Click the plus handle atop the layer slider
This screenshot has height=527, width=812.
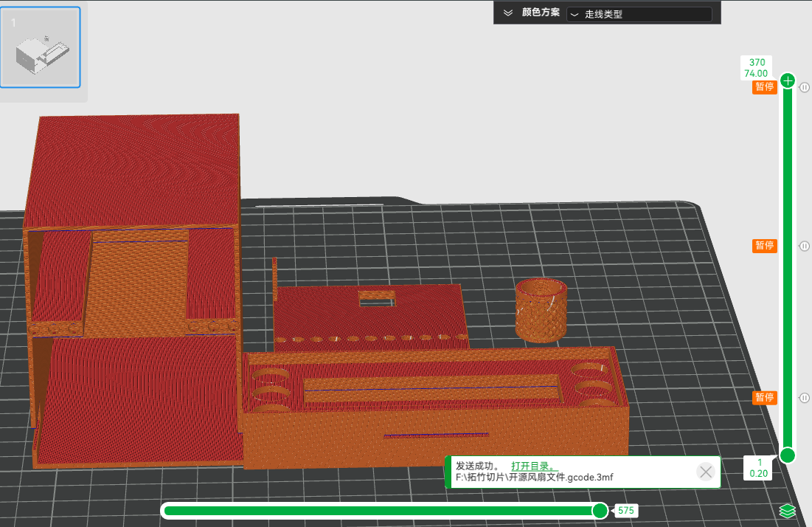click(x=788, y=81)
